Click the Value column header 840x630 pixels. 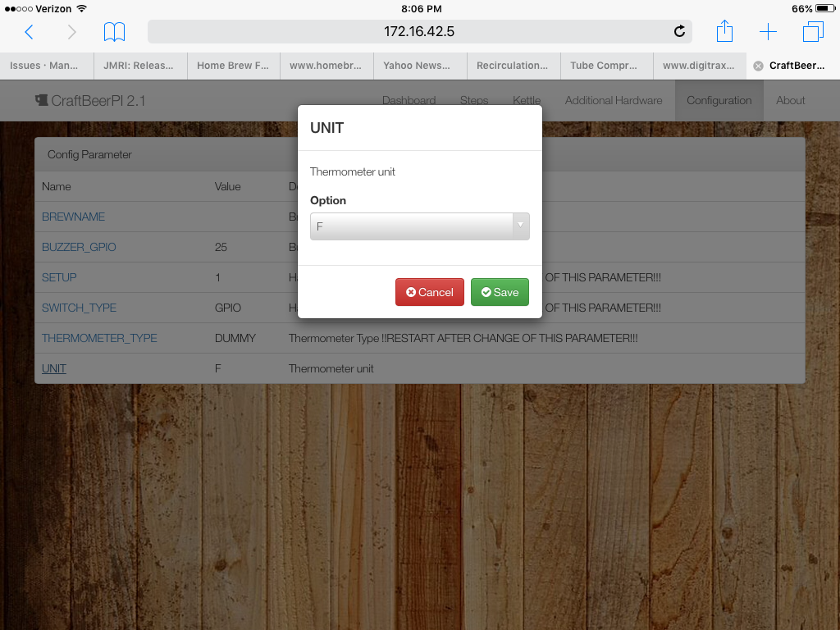click(228, 186)
